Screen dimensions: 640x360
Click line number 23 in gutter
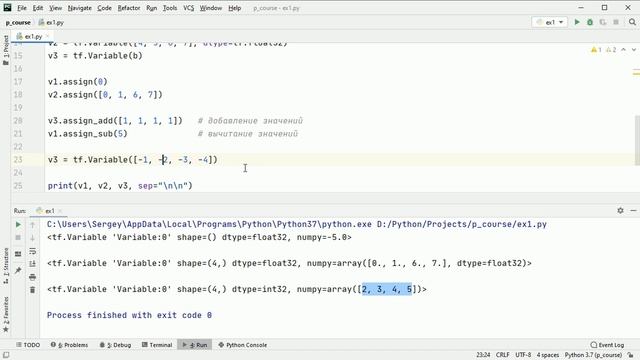[x=18, y=160]
